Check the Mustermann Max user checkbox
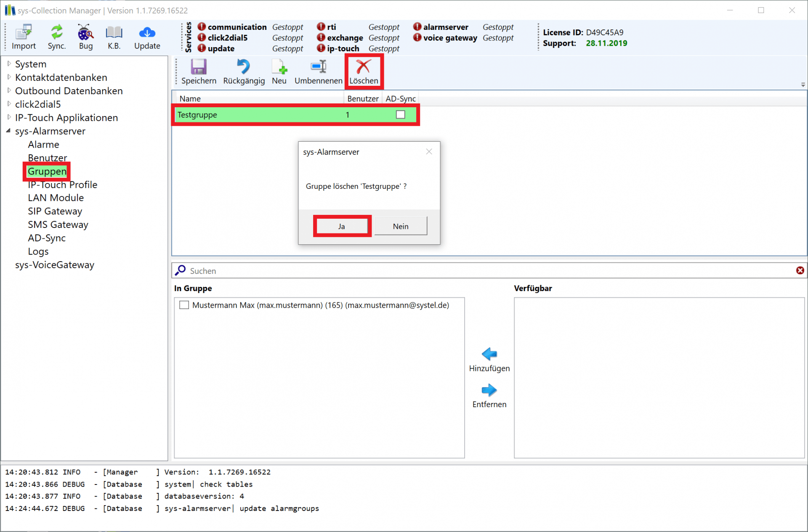Viewport: 808px width, 532px height. tap(184, 305)
